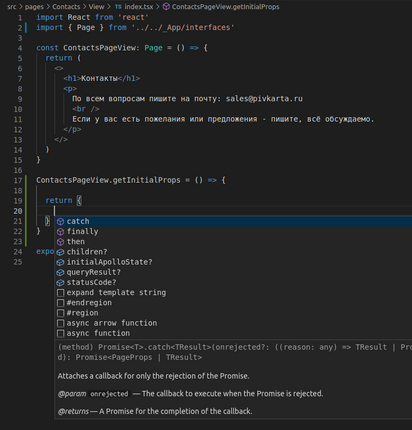Image resolution: width=412 pixels, height=430 pixels.
Task: Open the index.tsx breadcrumb
Action: point(139,7)
